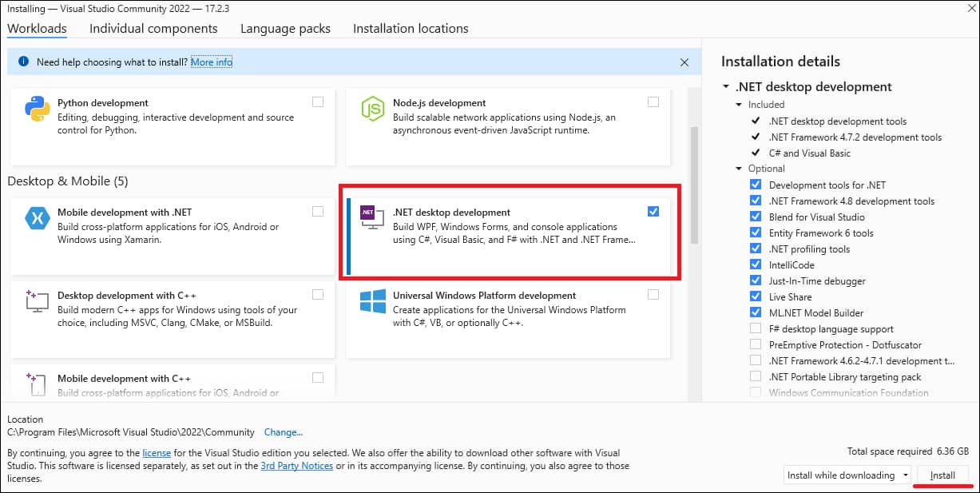Uncheck .NET profiling tools option

(756, 248)
